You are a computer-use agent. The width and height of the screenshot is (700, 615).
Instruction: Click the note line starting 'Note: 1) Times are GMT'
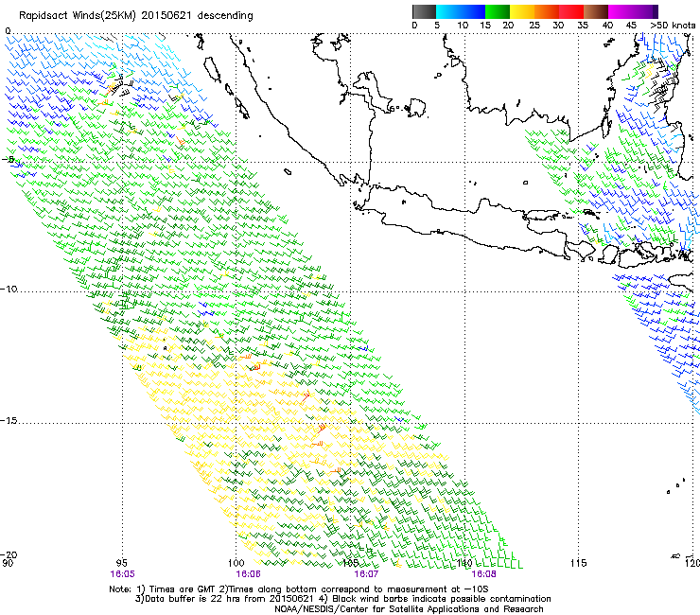[299, 589]
